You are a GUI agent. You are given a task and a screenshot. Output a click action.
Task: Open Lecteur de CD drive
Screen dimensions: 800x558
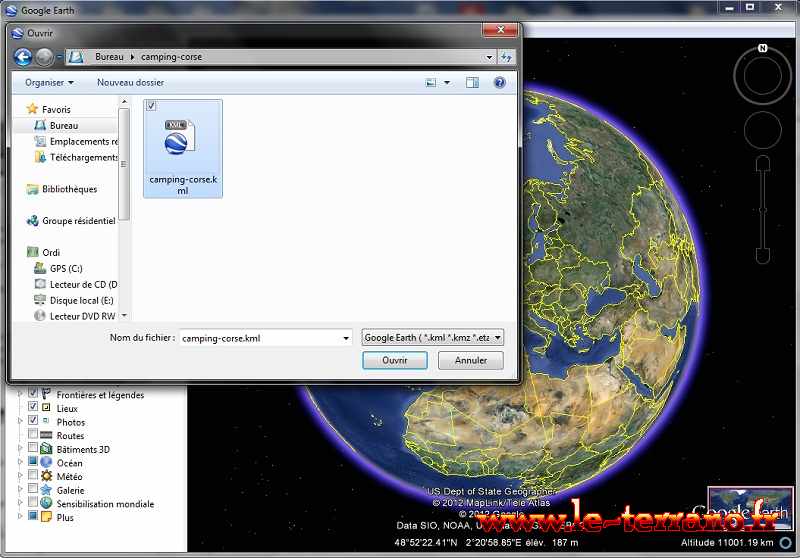pyautogui.click(x=77, y=285)
